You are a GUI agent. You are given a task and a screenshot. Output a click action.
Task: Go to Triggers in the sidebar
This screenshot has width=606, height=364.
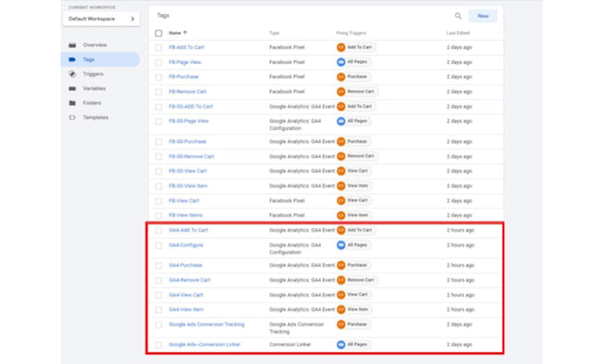tap(93, 74)
